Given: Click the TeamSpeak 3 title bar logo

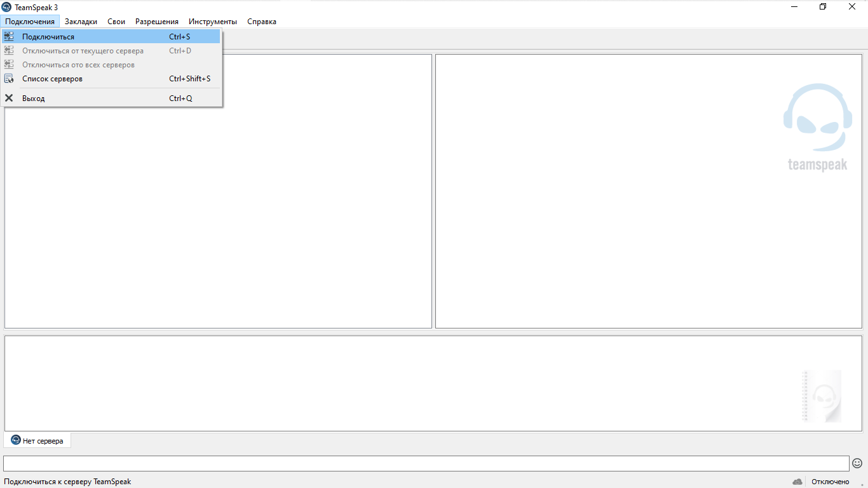Looking at the screenshot, I should click(x=6, y=7).
